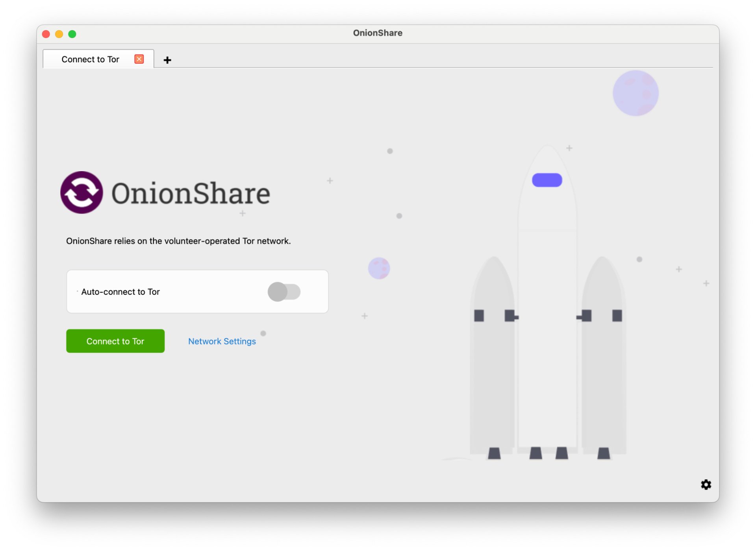Minimize window with the yellow button
The image size is (756, 551).
[59, 34]
